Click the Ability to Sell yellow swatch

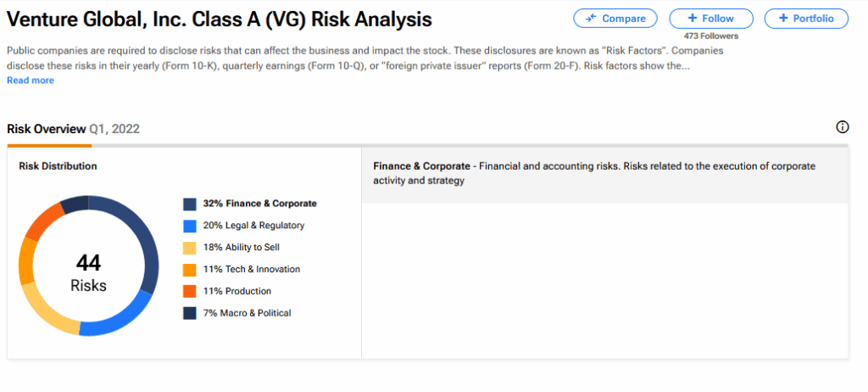click(x=190, y=248)
